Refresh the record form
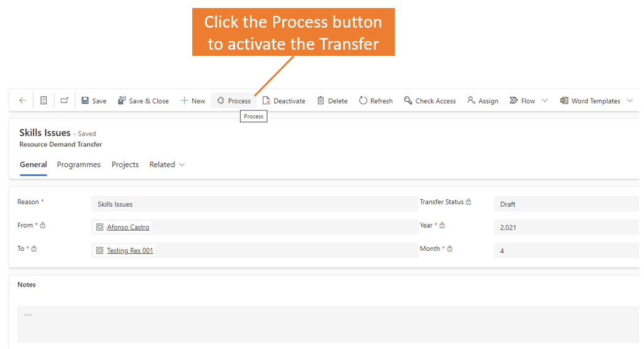 [x=376, y=101]
